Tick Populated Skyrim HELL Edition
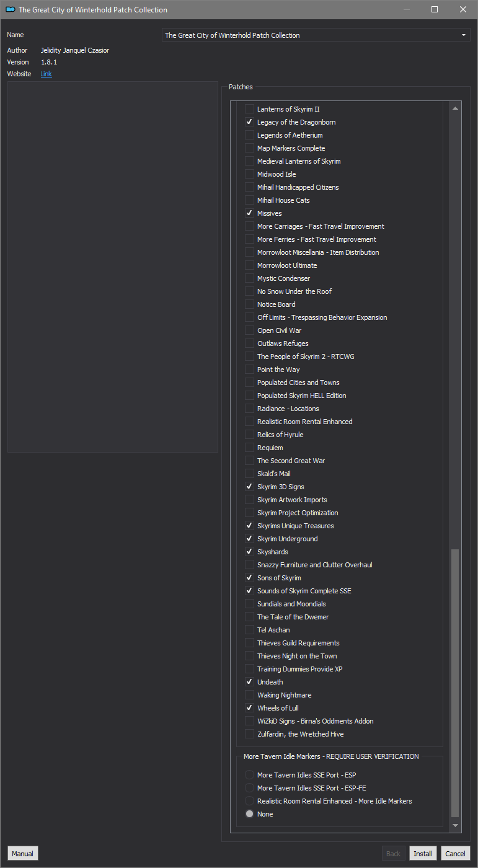 click(249, 396)
